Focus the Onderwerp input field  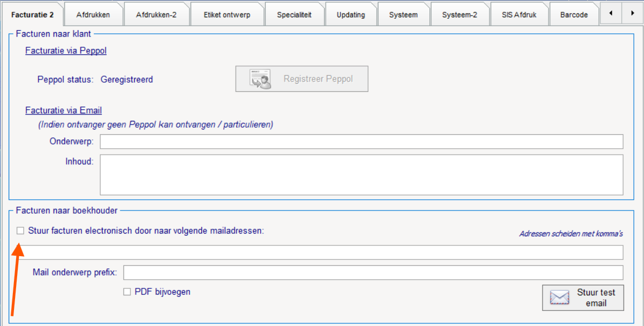[x=361, y=142]
